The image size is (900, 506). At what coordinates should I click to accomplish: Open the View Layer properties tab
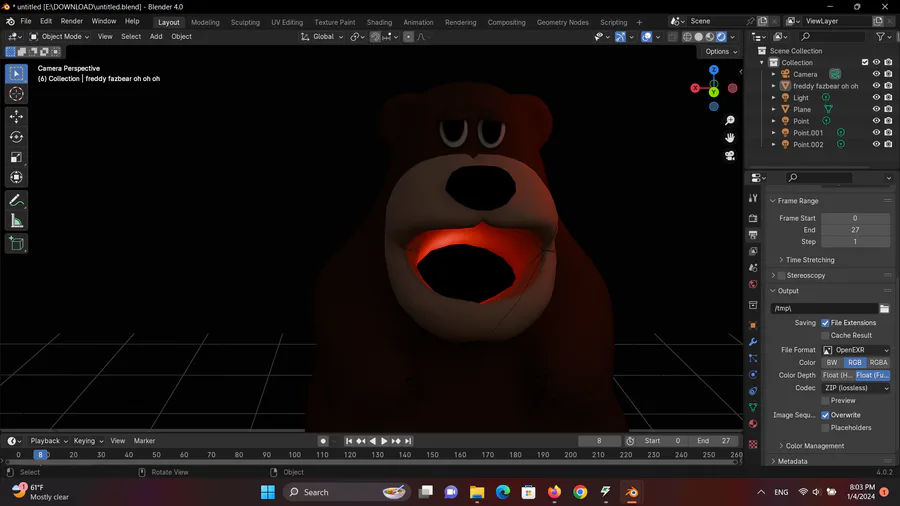click(753, 251)
